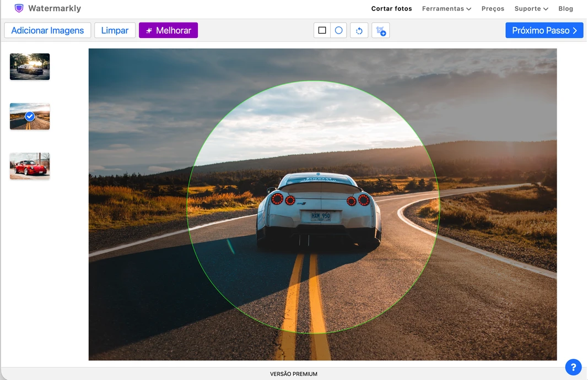This screenshot has width=588, height=380.
Task: Select the dark car at sunset thumbnail
Action: [x=30, y=67]
